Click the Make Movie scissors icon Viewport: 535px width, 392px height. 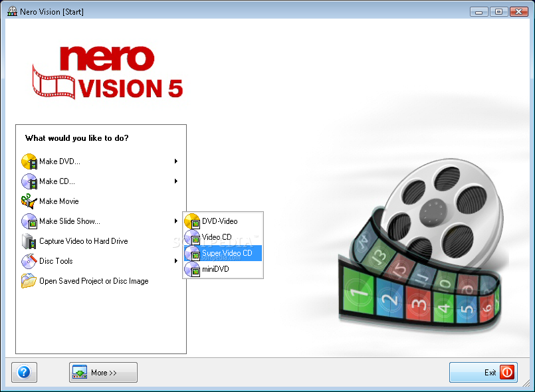tap(29, 201)
